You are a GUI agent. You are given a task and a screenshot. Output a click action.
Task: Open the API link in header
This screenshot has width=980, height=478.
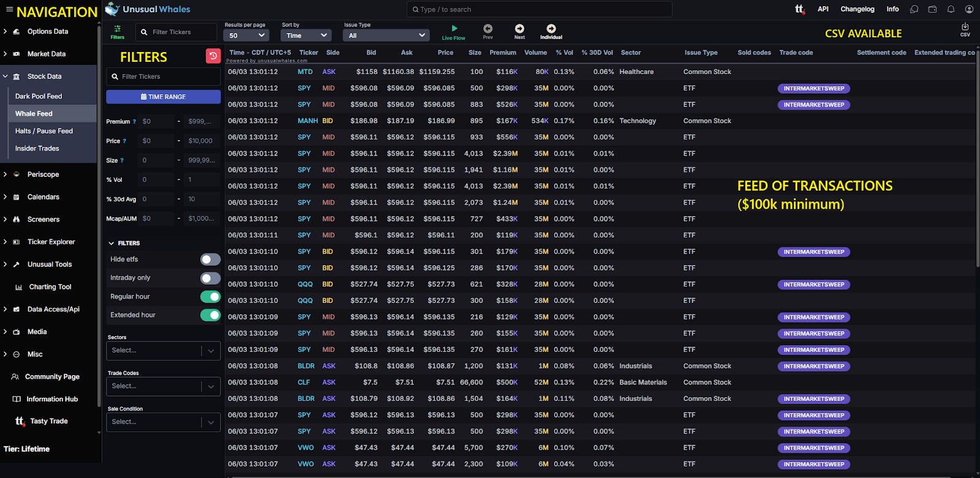click(823, 9)
